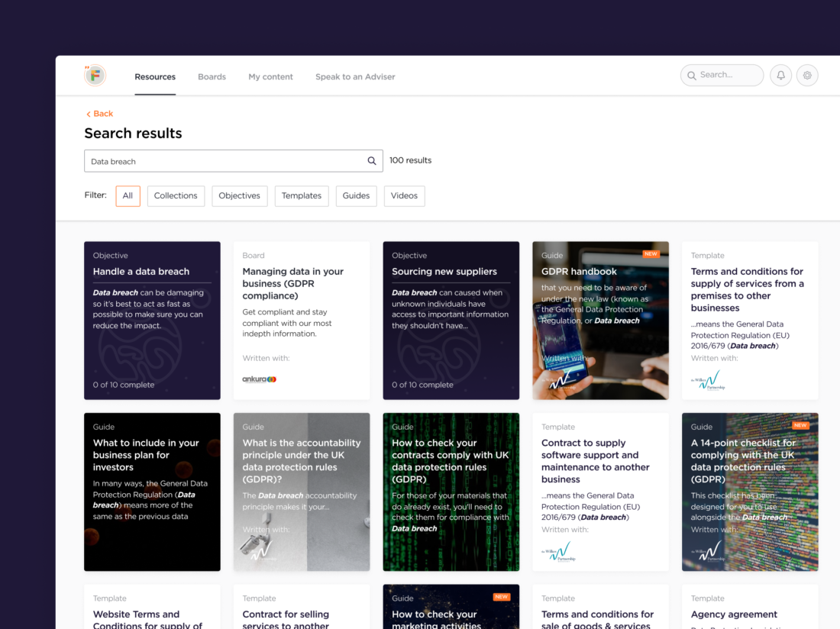Open What to include in your business plan
840x629 pixels.
[152, 492]
